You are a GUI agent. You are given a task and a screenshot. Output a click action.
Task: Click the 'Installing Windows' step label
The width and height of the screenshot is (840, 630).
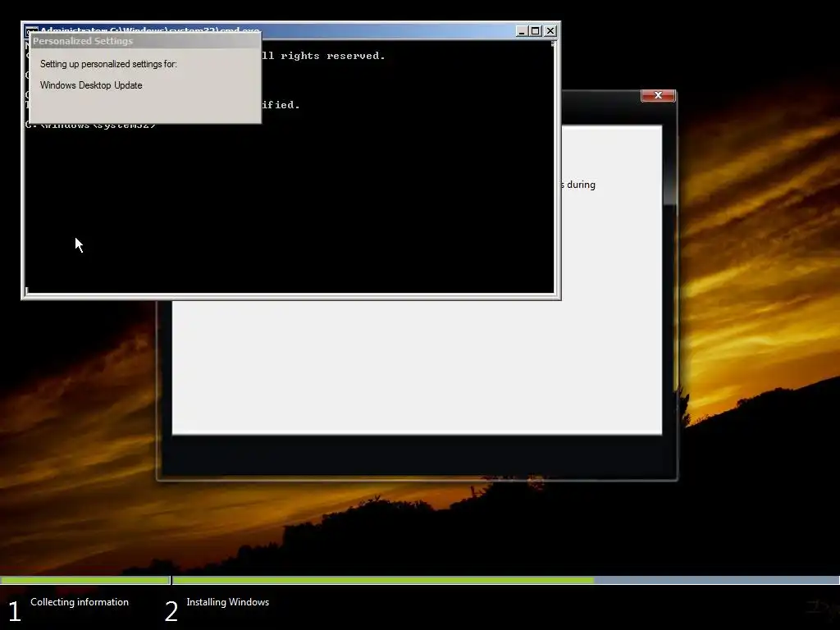pyautogui.click(x=228, y=602)
